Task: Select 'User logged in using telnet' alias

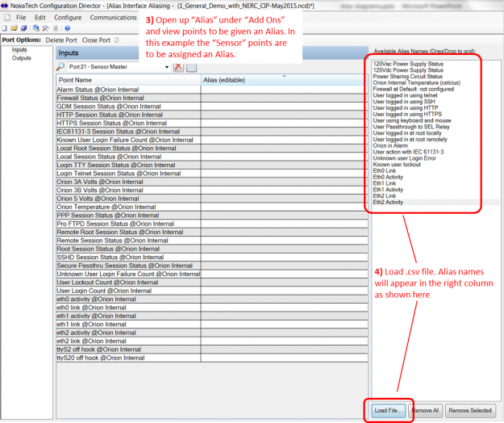Action: [405, 95]
